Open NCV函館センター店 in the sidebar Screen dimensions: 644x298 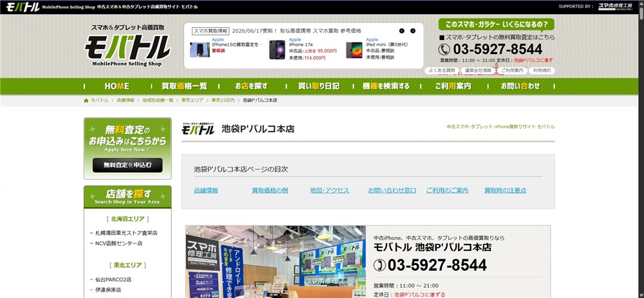click(x=118, y=243)
